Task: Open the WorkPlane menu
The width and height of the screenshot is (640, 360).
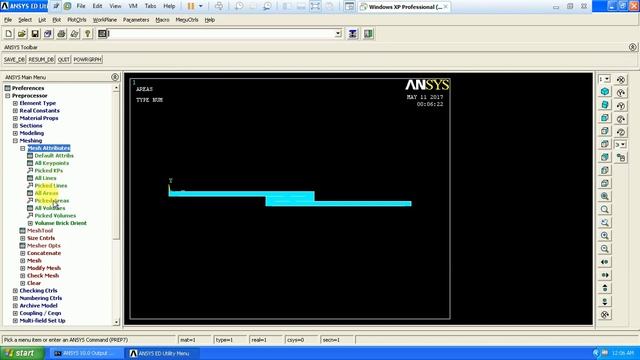Action: 105,20
